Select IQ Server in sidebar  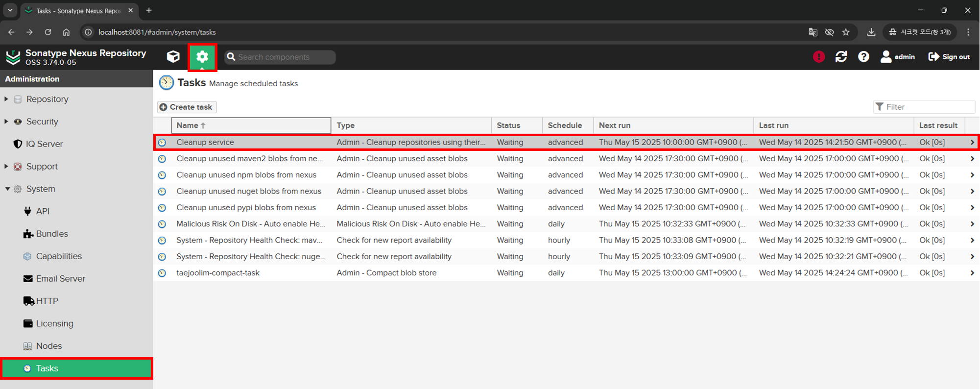point(44,144)
